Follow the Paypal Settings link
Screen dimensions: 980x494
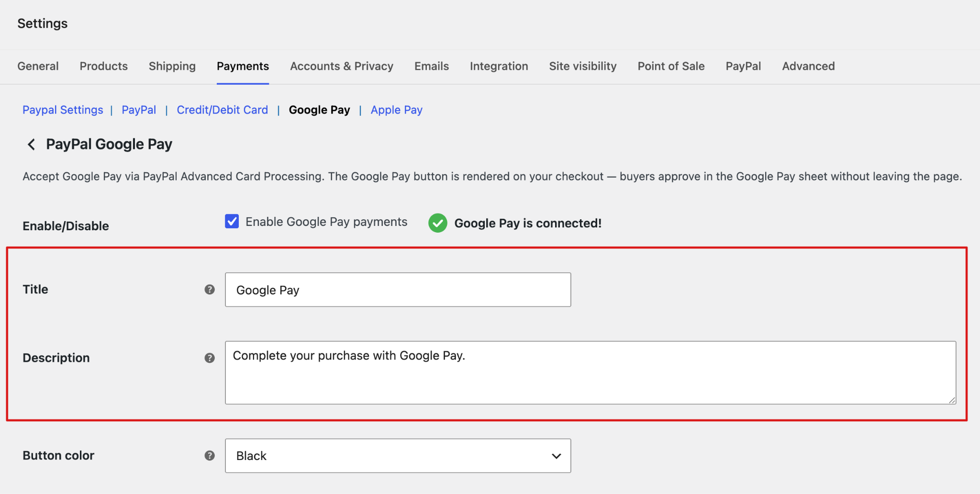pyautogui.click(x=63, y=110)
